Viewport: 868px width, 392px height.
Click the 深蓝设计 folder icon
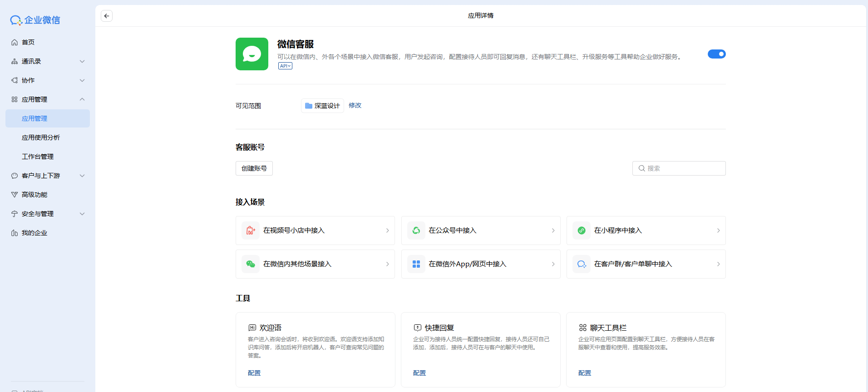pyautogui.click(x=309, y=106)
